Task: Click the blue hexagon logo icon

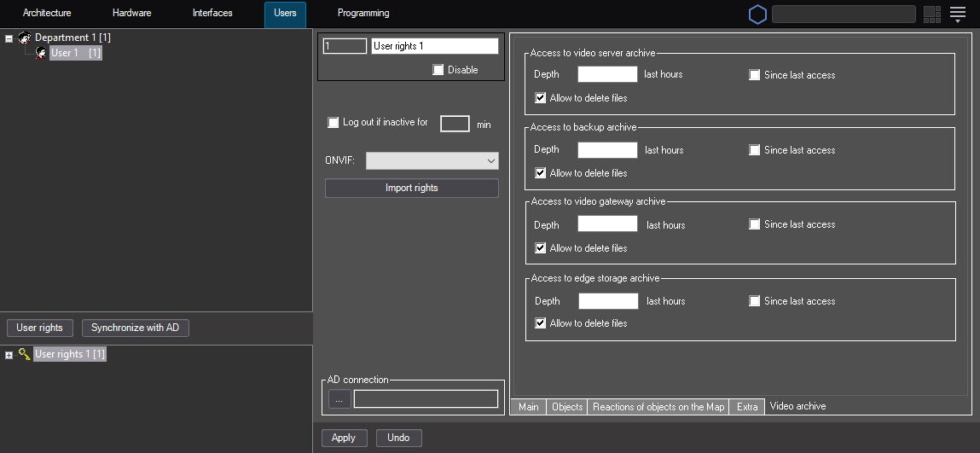Action: coord(757,15)
